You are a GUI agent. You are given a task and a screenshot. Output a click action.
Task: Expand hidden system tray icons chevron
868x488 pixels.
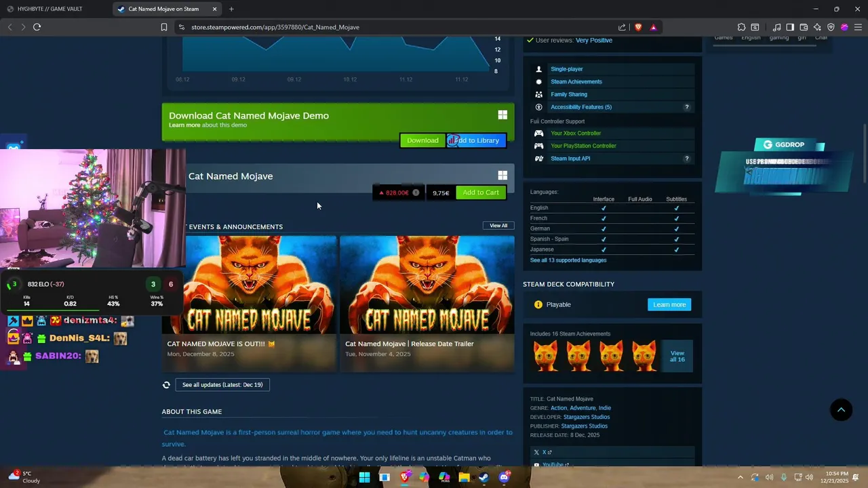740,477
